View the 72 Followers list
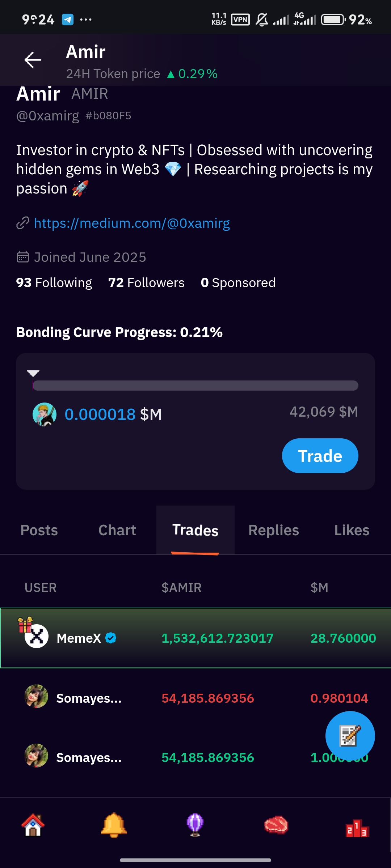This screenshot has width=391, height=868. pyautogui.click(x=146, y=283)
